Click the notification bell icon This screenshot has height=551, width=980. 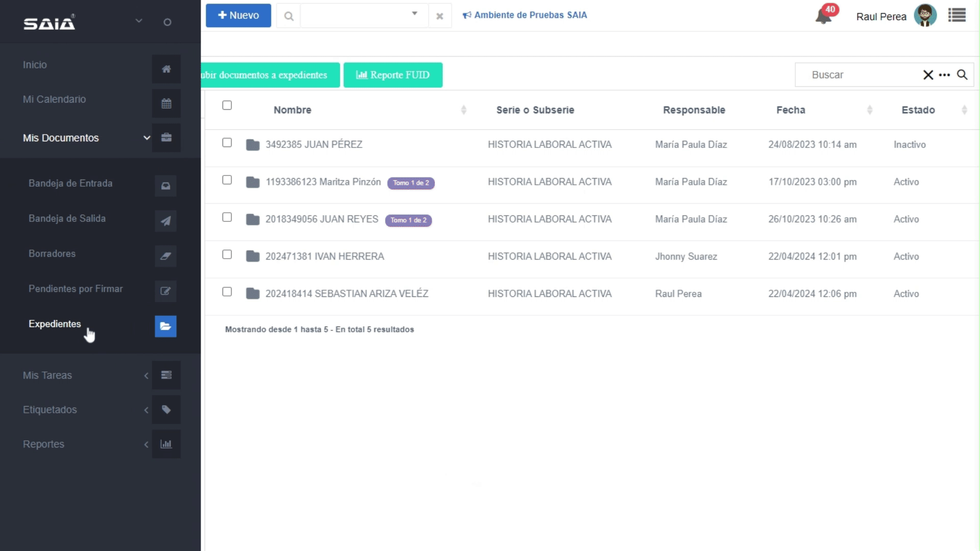pyautogui.click(x=823, y=16)
